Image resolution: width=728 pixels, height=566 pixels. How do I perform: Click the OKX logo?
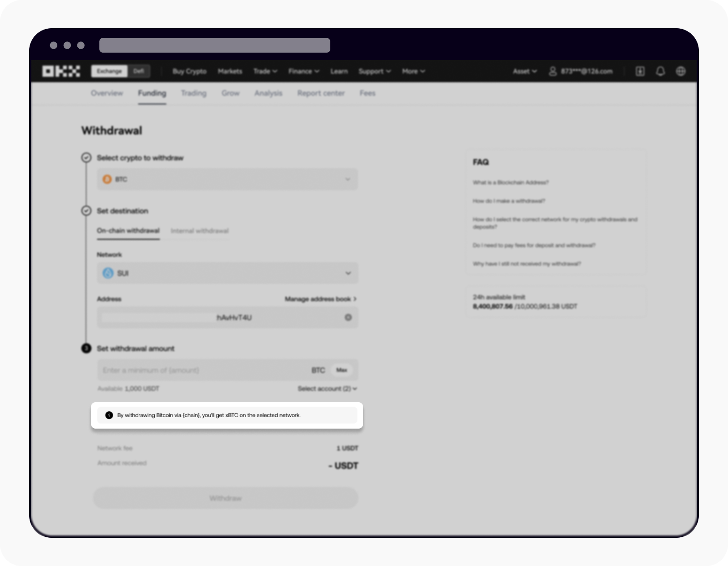[61, 71]
